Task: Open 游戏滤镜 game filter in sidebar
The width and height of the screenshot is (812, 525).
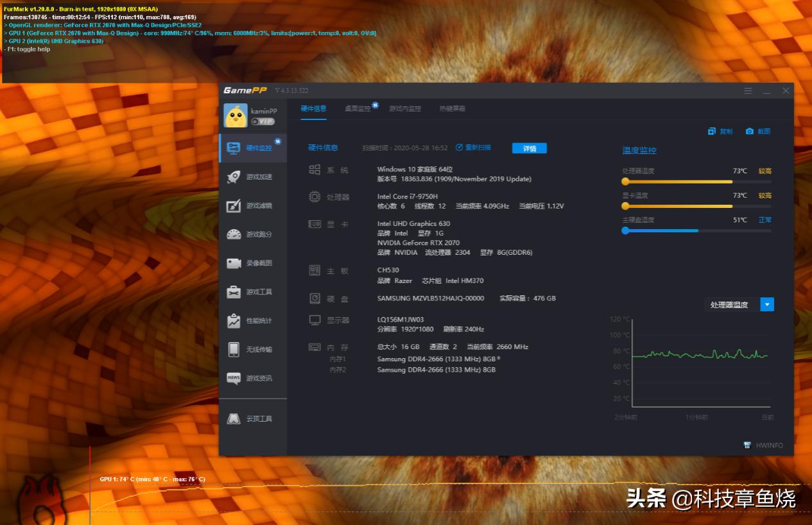Action: click(x=253, y=205)
